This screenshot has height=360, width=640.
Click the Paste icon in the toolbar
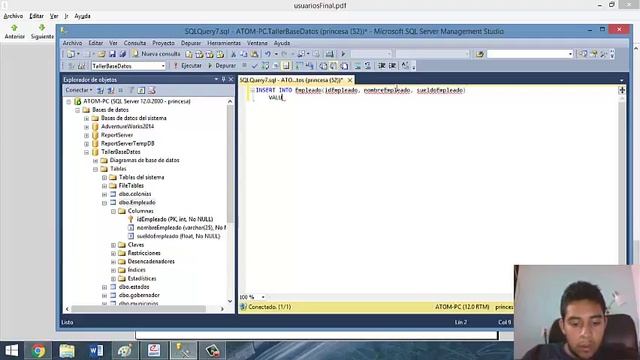[x=254, y=54]
